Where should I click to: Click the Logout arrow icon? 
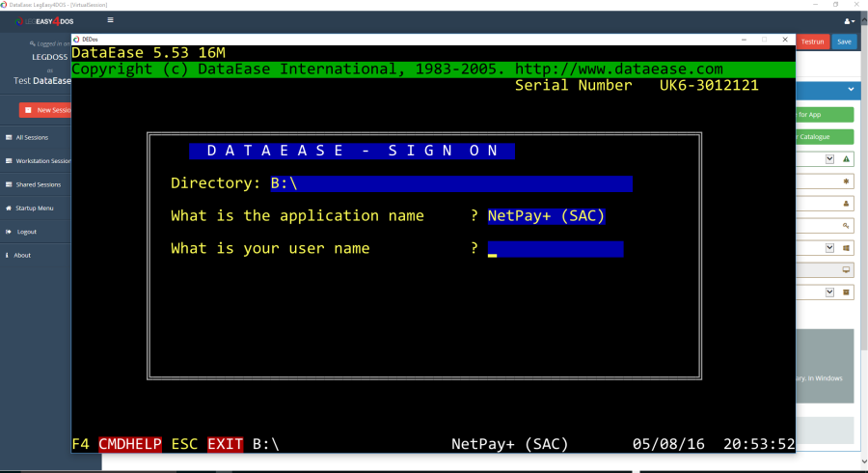(x=9, y=232)
